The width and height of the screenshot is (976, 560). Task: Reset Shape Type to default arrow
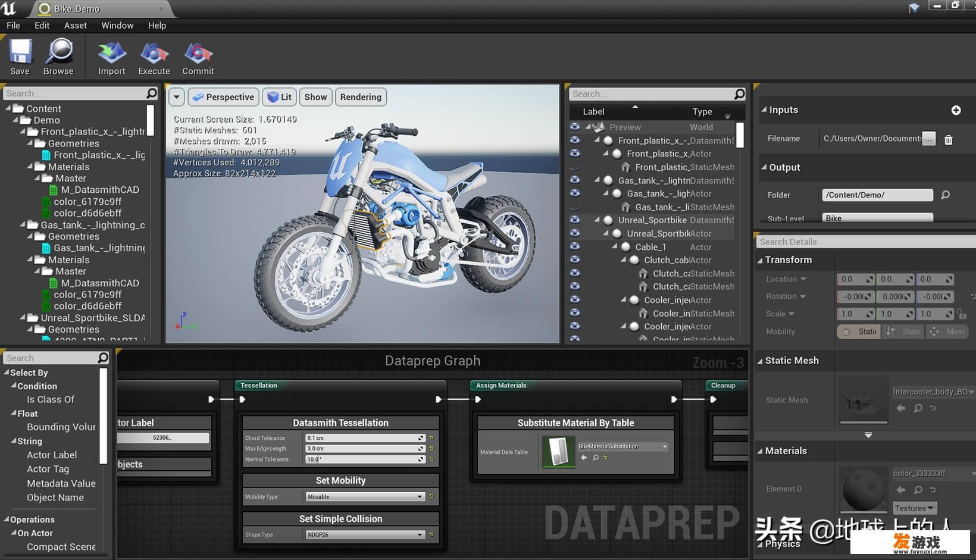point(431,534)
